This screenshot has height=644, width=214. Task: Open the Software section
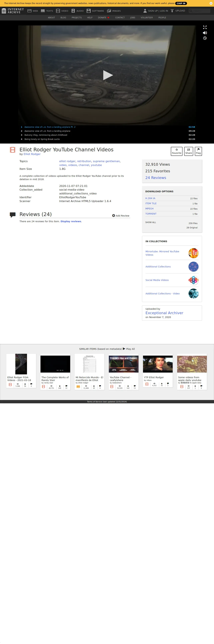click(95, 11)
